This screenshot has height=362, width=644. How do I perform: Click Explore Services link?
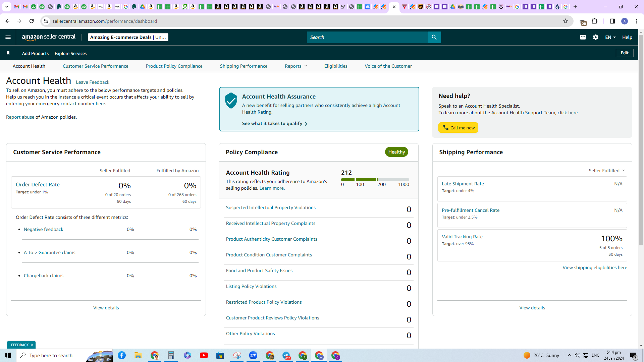[x=70, y=53]
